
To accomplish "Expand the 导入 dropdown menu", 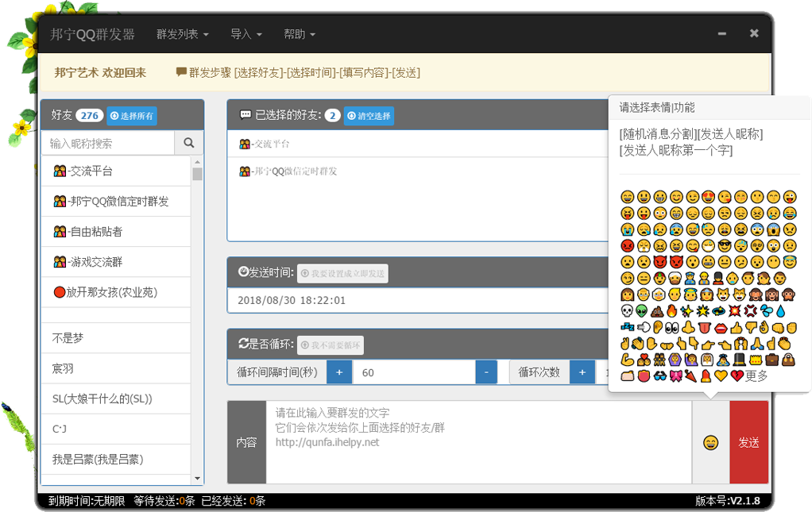I will pos(246,34).
